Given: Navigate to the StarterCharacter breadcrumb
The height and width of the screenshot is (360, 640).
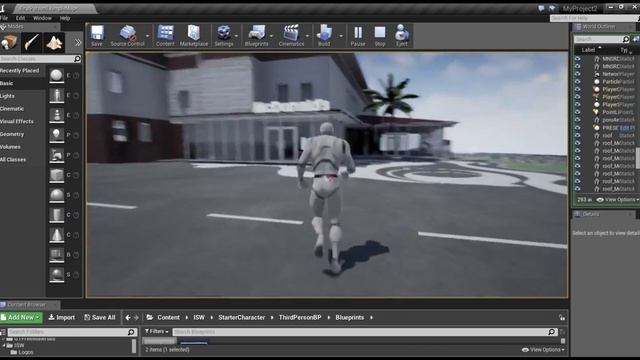Looking at the screenshot, I should pyautogui.click(x=242, y=318).
